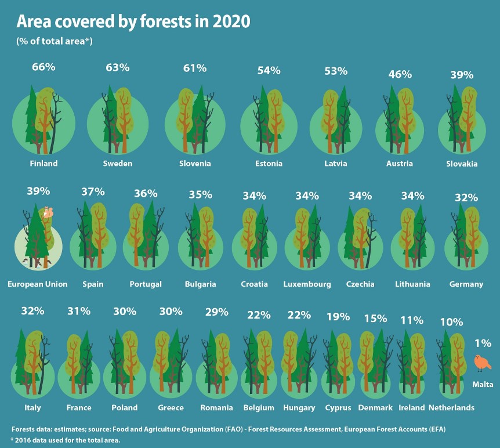Image resolution: width=500 pixels, height=448 pixels.
Task: Click the title 'Area covered by forests in 2020'
Action: tap(133, 22)
